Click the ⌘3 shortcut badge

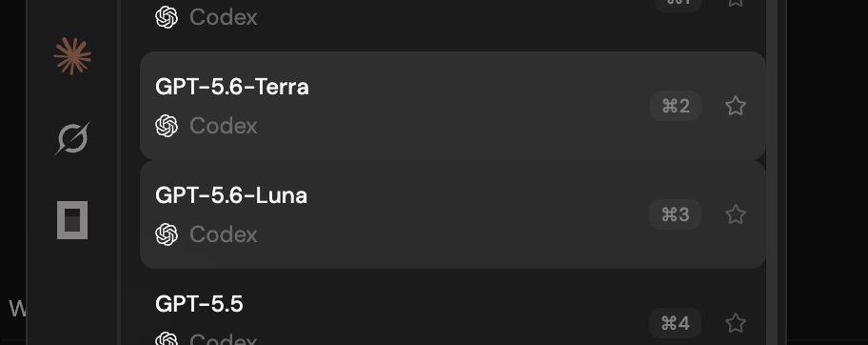click(x=676, y=214)
